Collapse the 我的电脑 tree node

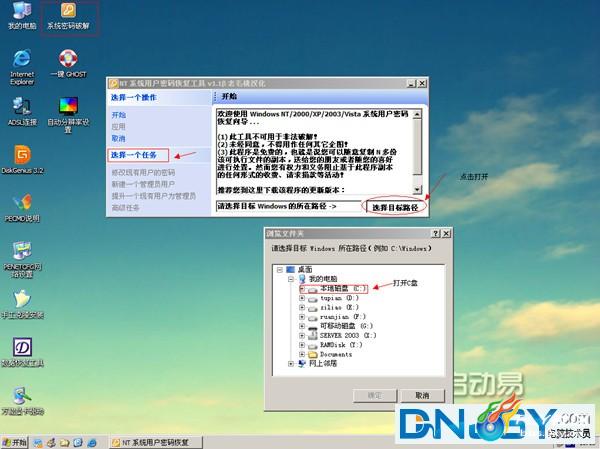(x=291, y=279)
